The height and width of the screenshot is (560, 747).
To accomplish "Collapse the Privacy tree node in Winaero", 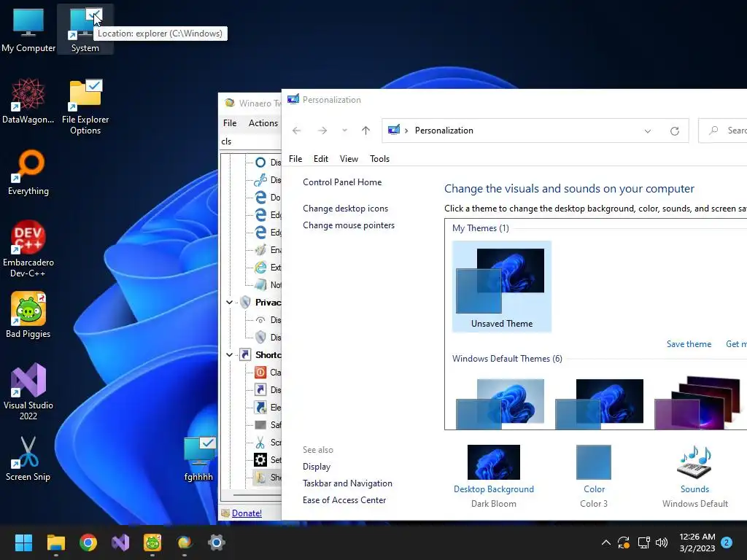I will coord(229,303).
